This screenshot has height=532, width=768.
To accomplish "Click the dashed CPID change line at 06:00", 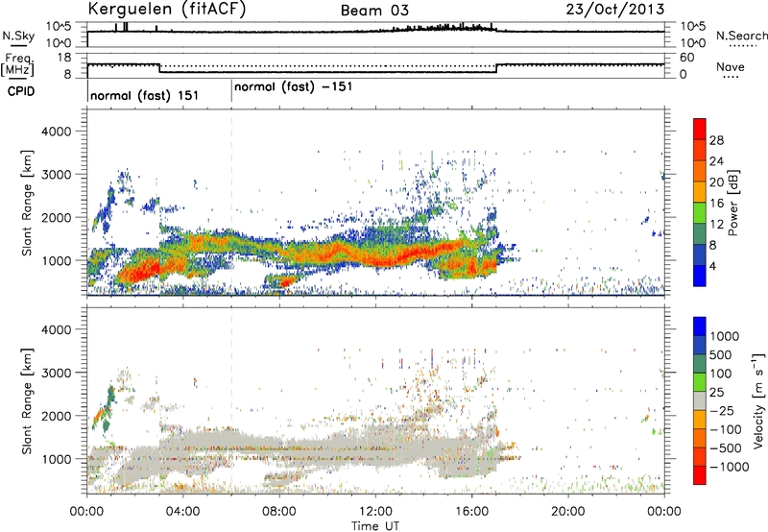I will [231, 203].
